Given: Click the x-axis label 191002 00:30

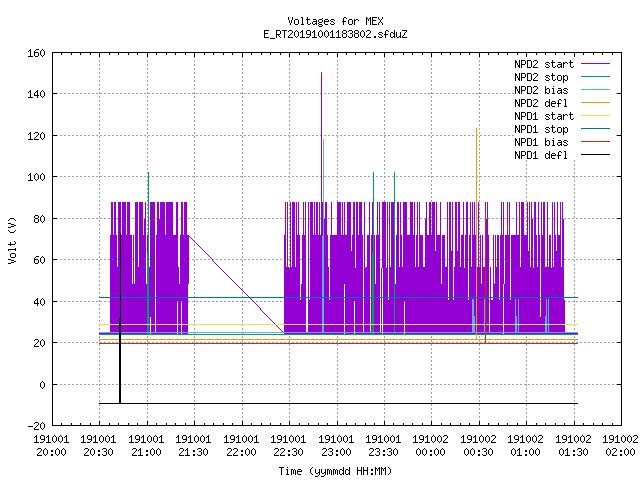Looking at the screenshot, I should [x=478, y=446].
